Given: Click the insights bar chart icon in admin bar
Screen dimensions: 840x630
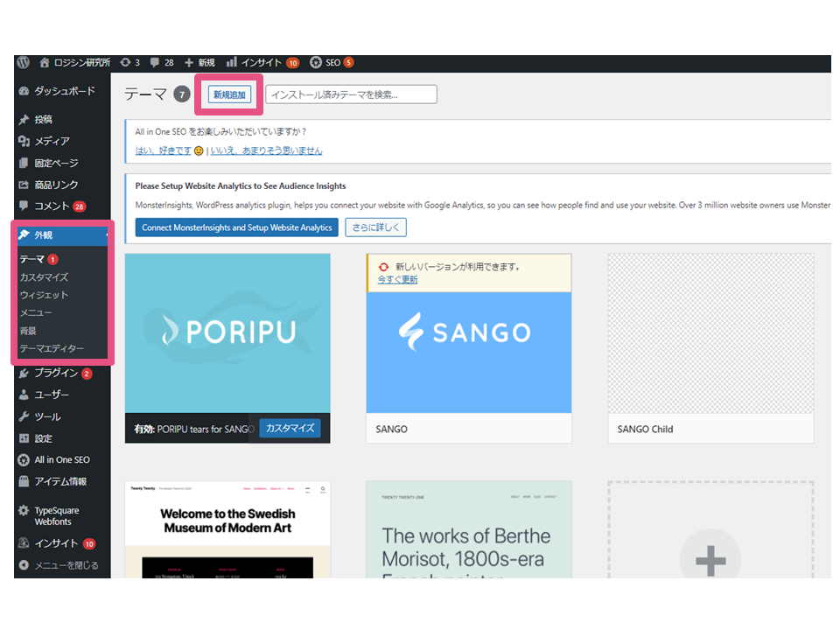Looking at the screenshot, I should tap(231, 62).
